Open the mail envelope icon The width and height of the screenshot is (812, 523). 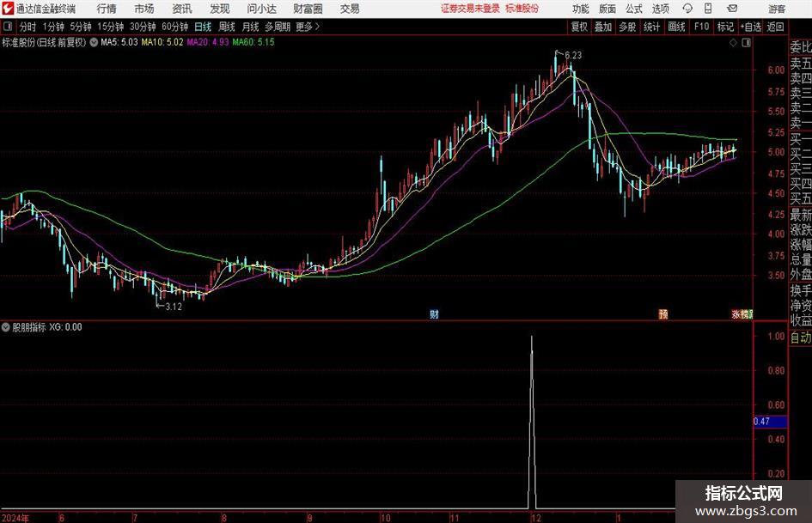tap(732, 9)
